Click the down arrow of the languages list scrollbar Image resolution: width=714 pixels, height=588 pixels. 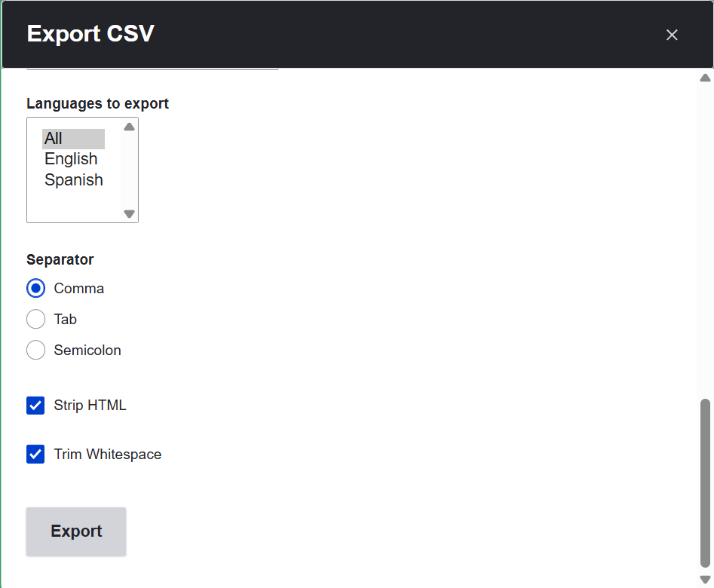128,214
